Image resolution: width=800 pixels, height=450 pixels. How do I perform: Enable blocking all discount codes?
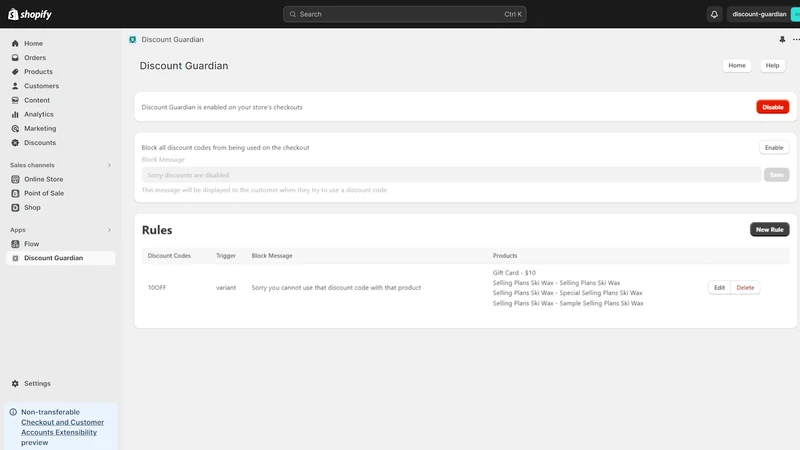coord(774,147)
